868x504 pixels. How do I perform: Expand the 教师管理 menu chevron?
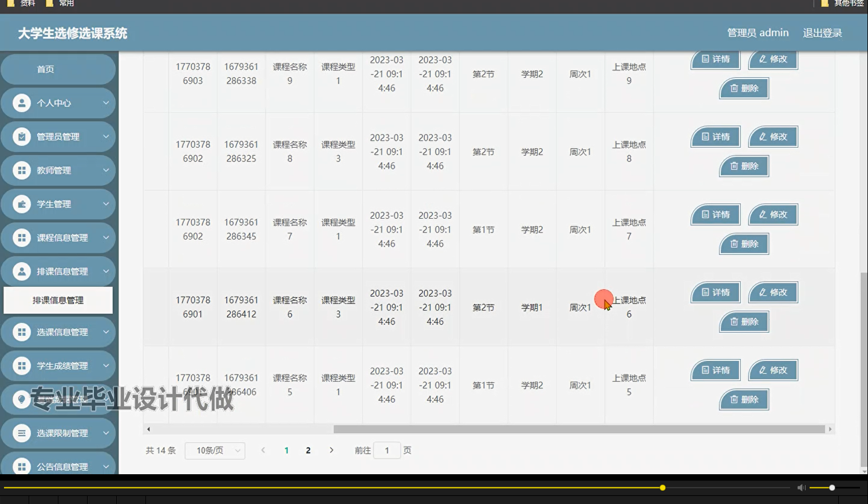106,170
